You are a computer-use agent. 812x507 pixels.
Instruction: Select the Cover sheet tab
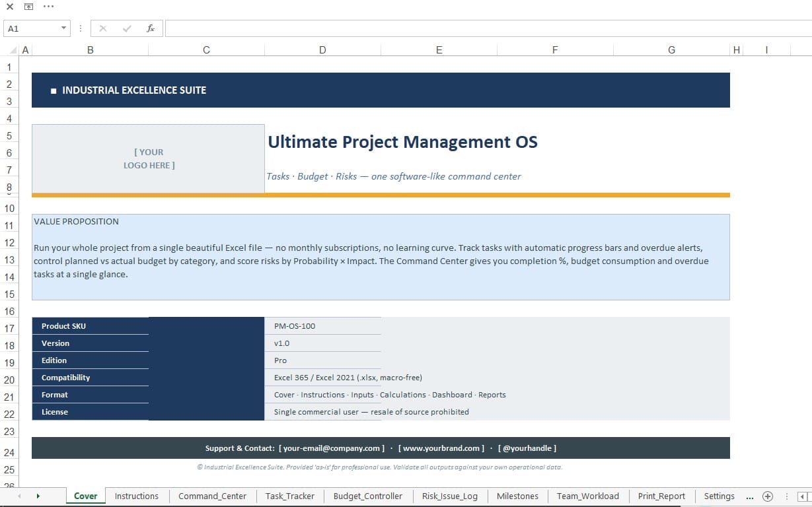(86, 496)
